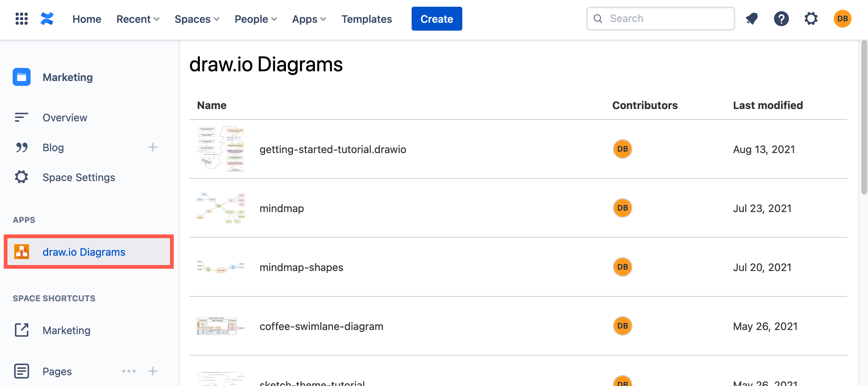Image resolution: width=868 pixels, height=386 pixels.
Task: Open Confluence settings with the gear icon
Action: click(x=811, y=19)
